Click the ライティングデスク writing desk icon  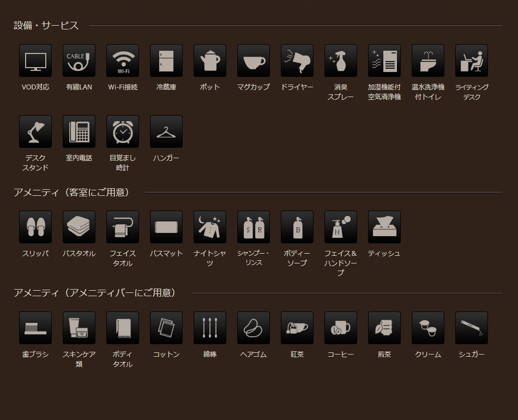click(472, 61)
